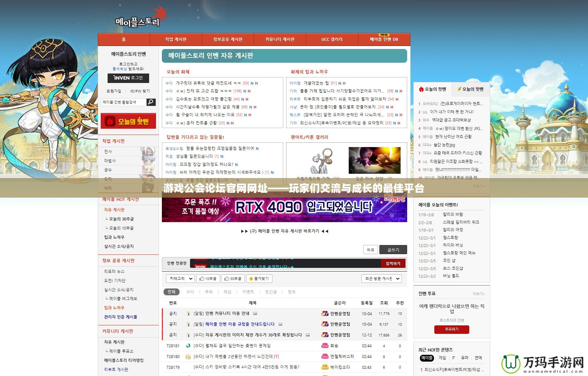Viewport: 588px width, 376px height.
Task: Click image icon beside 메이플 인벤 이용 규정 notice
Action: [x=280, y=324]
